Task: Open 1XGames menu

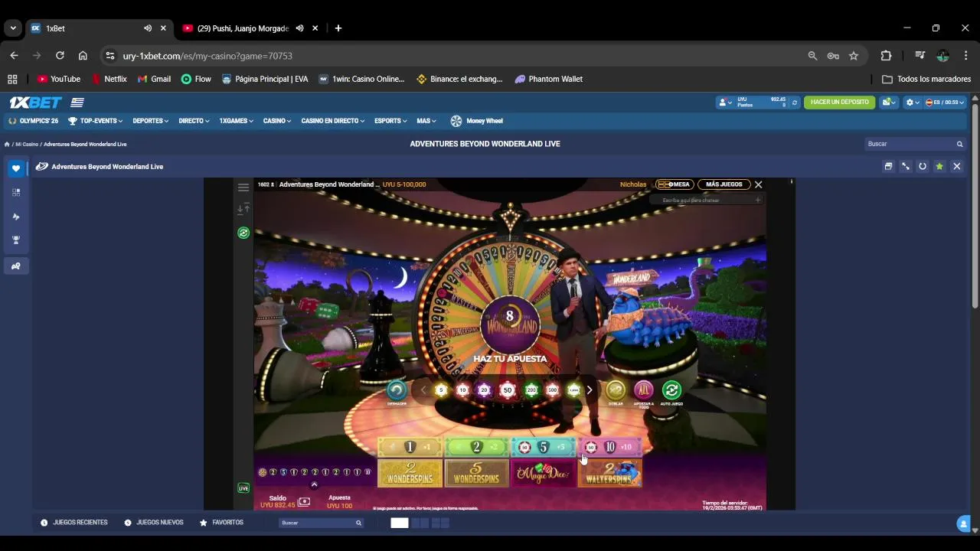Action: (x=236, y=121)
